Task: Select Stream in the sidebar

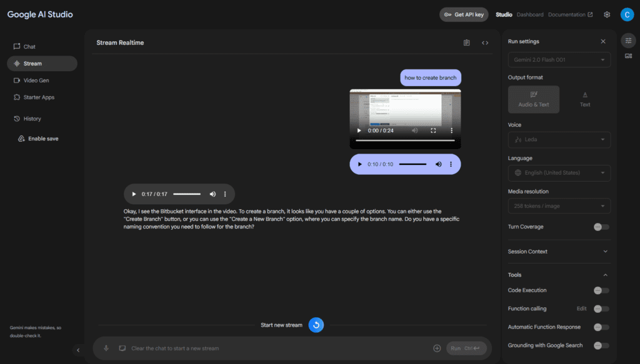Action: (42, 64)
